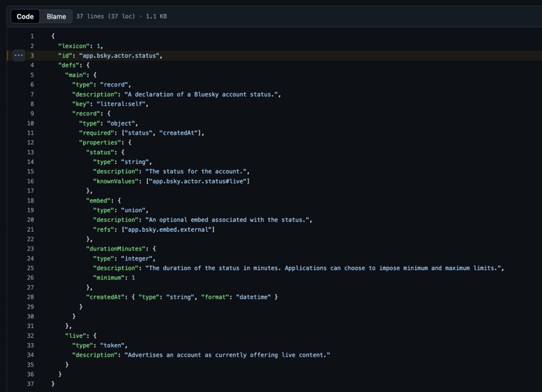
Task: Click line number 34
Action: coord(30,355)
